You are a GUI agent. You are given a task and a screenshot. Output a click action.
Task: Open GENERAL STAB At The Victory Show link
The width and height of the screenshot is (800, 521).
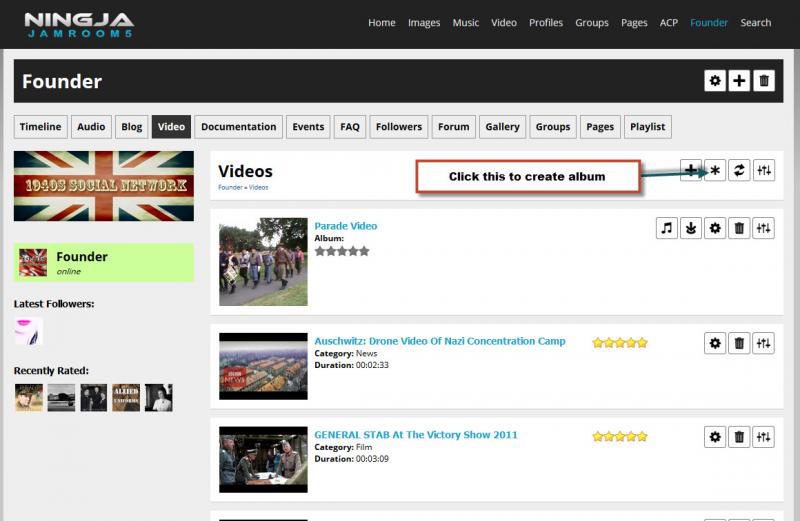coord(416,435)
